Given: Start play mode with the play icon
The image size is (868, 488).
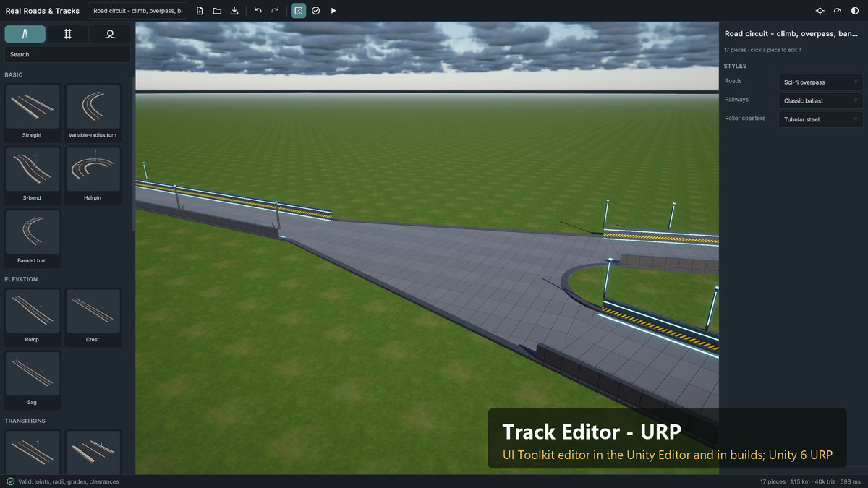Looking at the screenshot, I should 333,11.
